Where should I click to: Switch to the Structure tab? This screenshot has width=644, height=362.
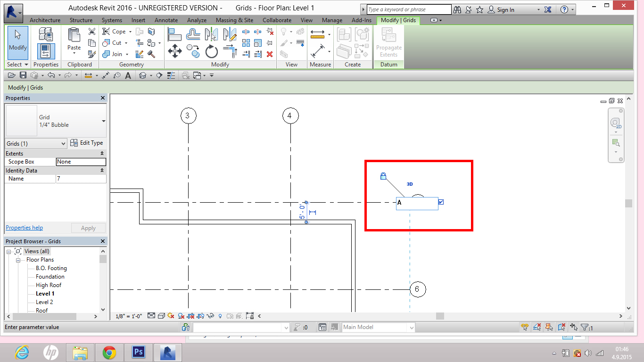[x=81, y=20]
